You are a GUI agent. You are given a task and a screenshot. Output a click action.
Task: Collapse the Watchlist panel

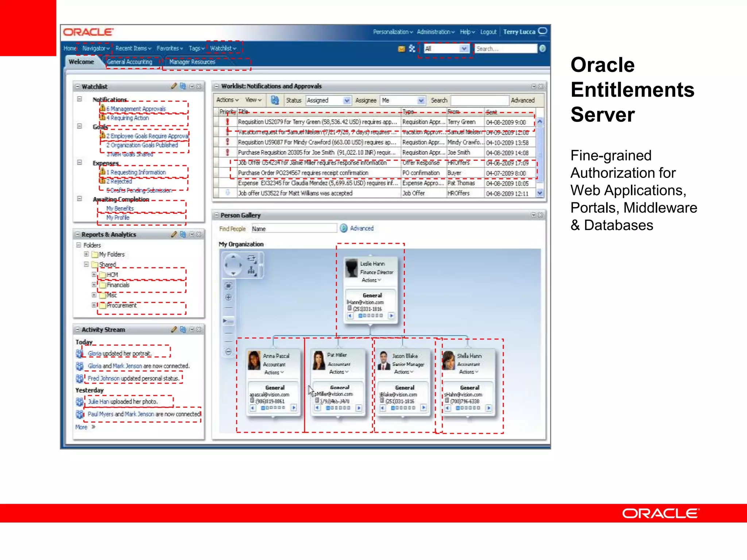pos(77,86)
